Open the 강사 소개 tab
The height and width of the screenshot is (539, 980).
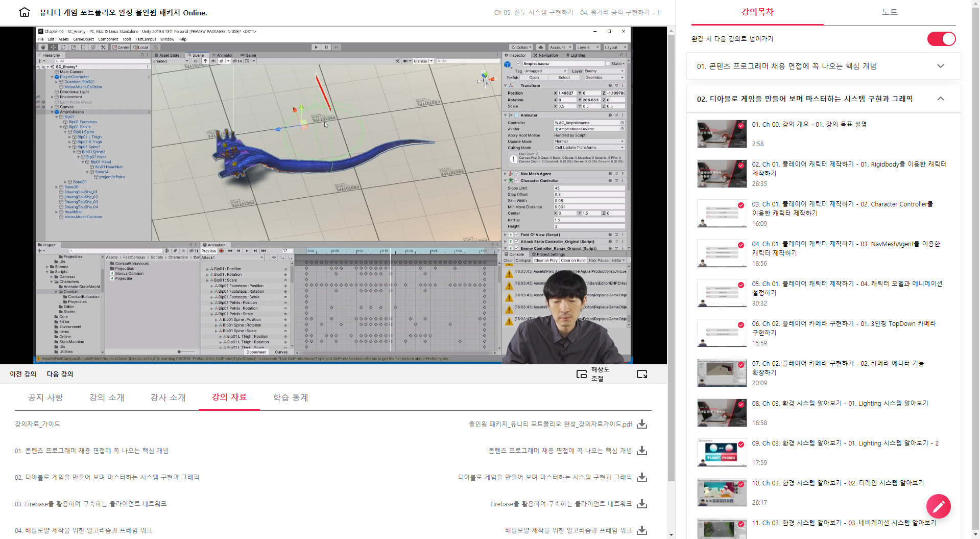pos(168,397)
